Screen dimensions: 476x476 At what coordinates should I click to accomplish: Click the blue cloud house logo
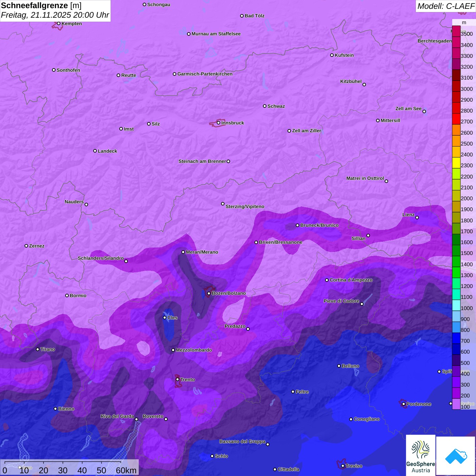click(x=456, y=456)
